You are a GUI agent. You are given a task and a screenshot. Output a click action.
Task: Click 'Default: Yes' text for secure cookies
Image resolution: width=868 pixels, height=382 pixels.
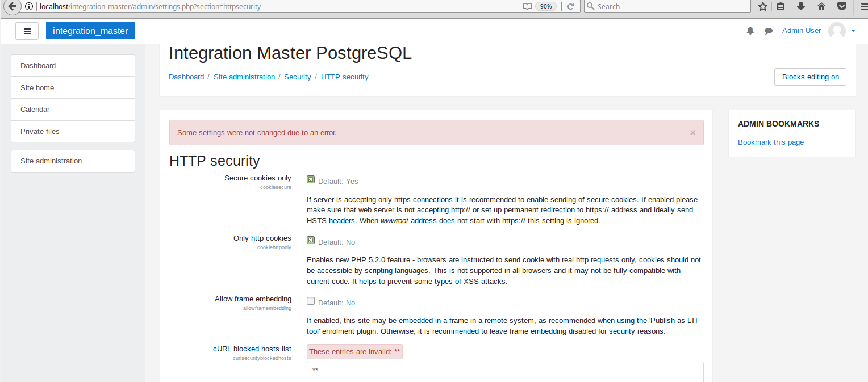338,182
